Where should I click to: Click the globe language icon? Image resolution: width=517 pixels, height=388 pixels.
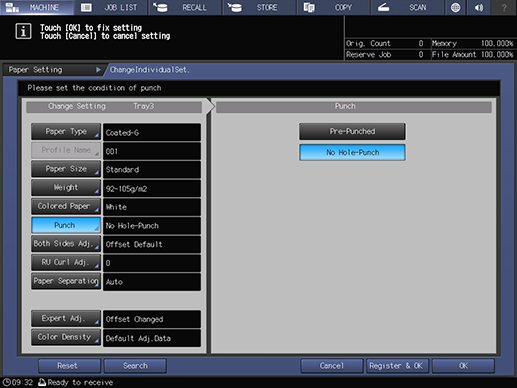tap(455, 7)
